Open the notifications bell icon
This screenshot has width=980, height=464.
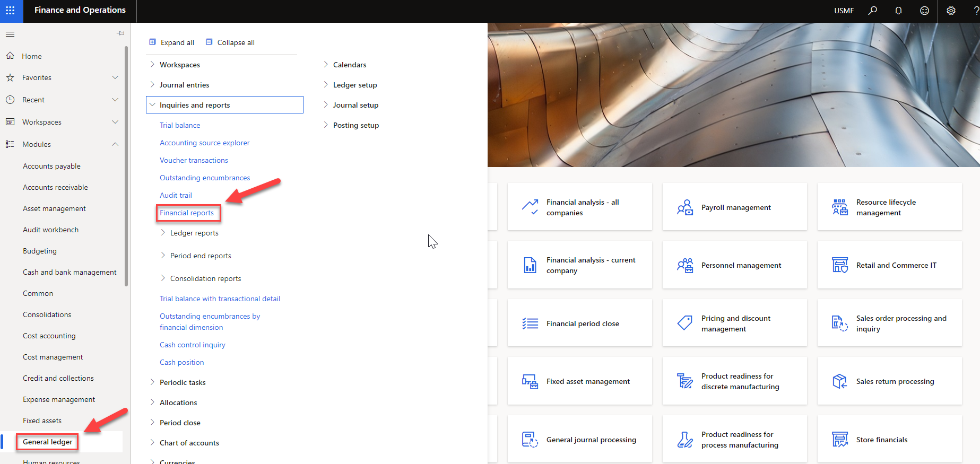[x=898, y=11]
